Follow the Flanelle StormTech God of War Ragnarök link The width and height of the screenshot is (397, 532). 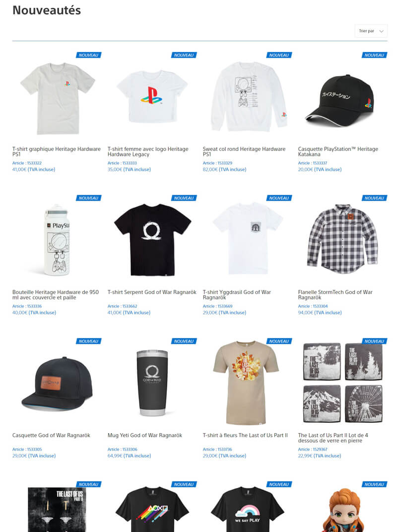(335, 295)
